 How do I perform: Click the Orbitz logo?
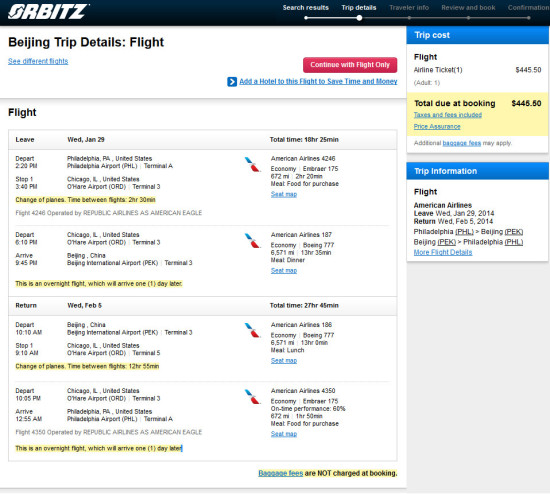point(48,11)
